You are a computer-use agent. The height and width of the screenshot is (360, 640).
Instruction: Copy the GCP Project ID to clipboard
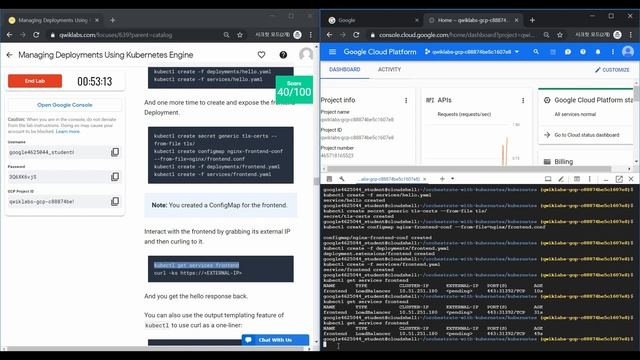pos(115,201)
